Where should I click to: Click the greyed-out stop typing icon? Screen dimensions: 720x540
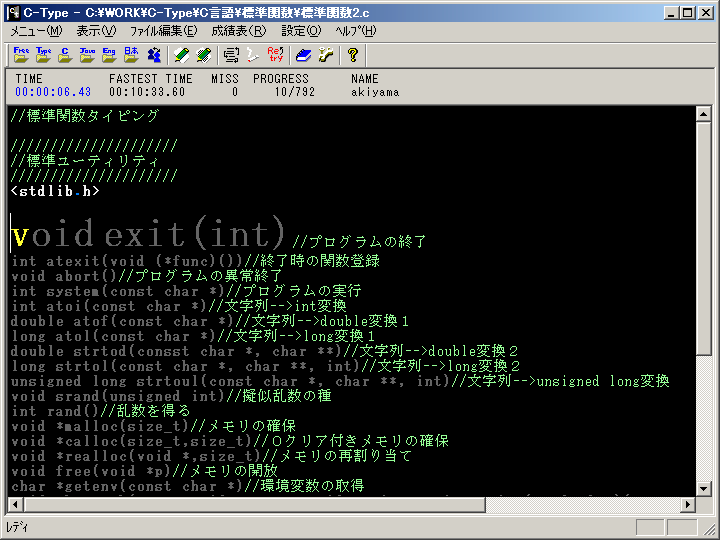click(253, 55)
